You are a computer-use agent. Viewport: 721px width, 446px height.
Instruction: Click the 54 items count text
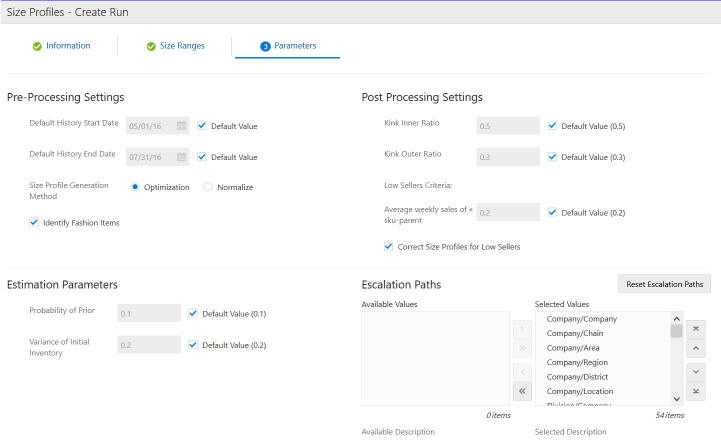670,415
